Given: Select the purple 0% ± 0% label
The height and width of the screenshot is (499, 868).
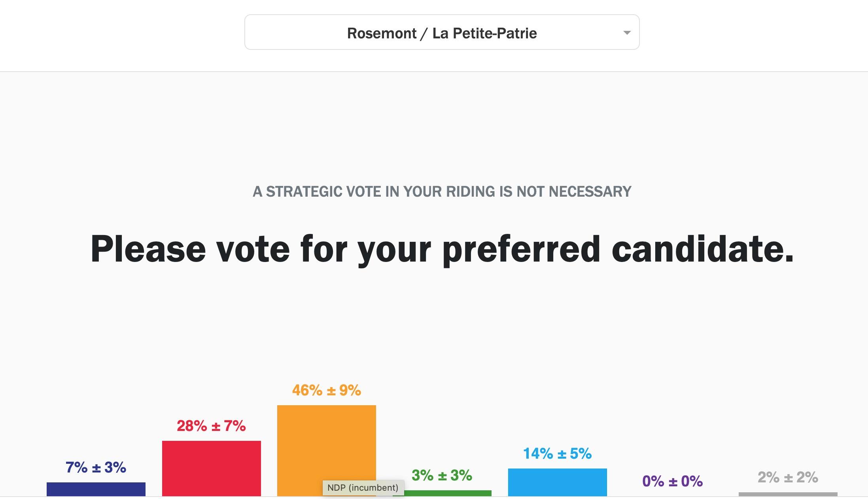Looking at the screenshot, I should 673,481.
